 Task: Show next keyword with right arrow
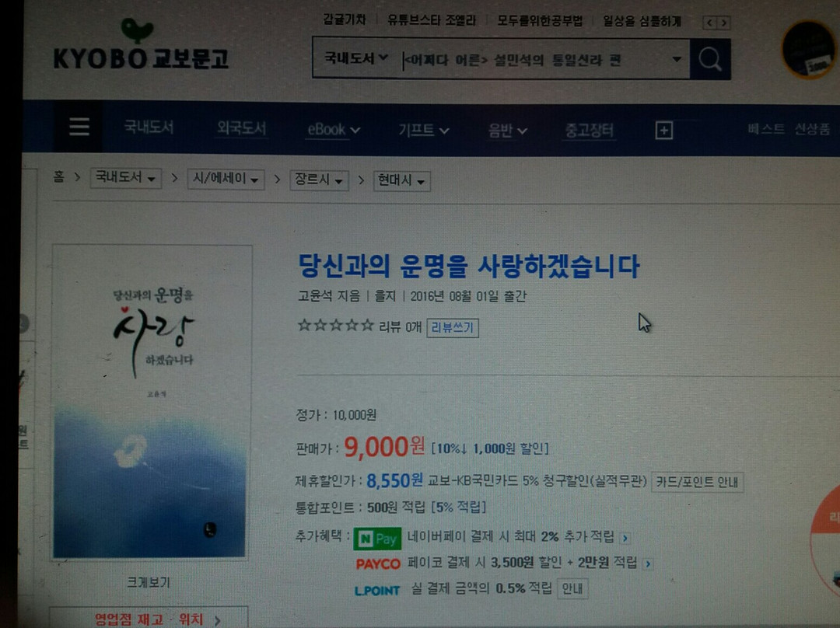(724, 23)
